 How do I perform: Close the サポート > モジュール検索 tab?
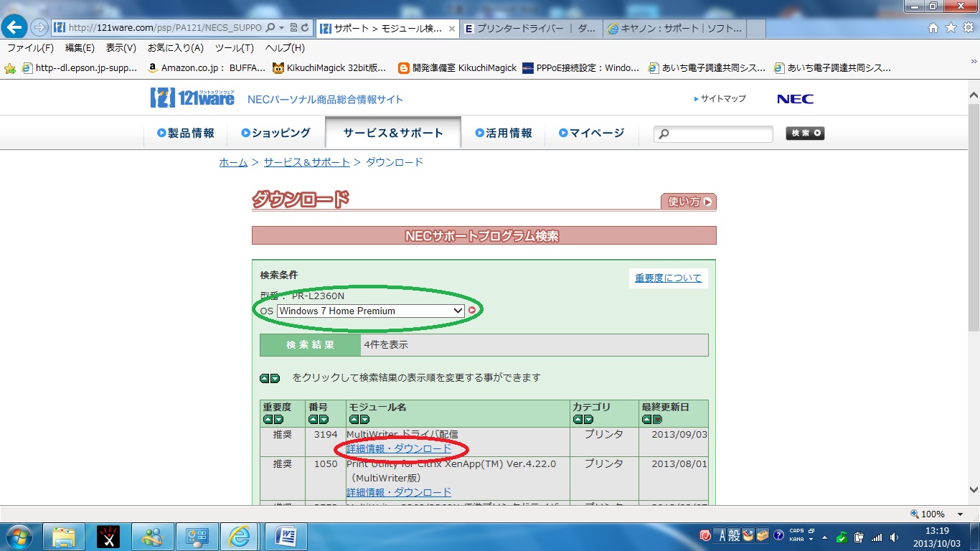[451, 29]
